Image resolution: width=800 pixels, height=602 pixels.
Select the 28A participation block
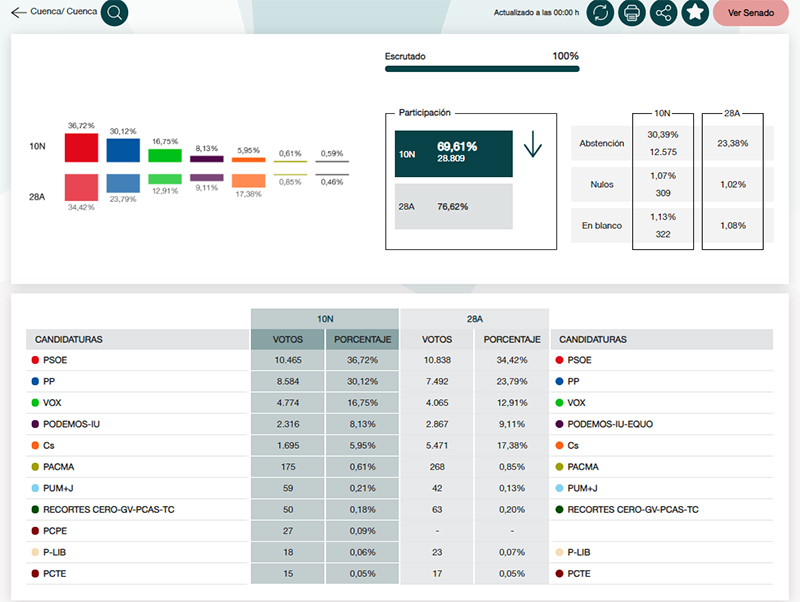click(453, 206)
